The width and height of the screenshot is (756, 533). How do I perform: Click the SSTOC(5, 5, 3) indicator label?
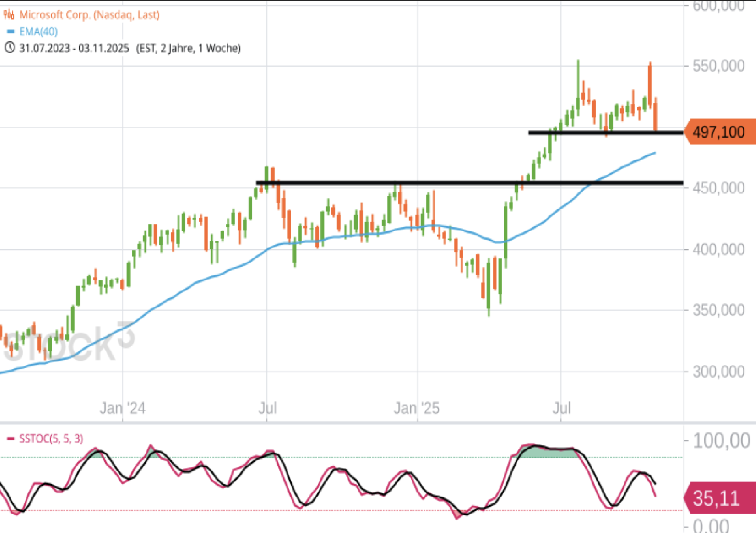click(x=51, y=439)
